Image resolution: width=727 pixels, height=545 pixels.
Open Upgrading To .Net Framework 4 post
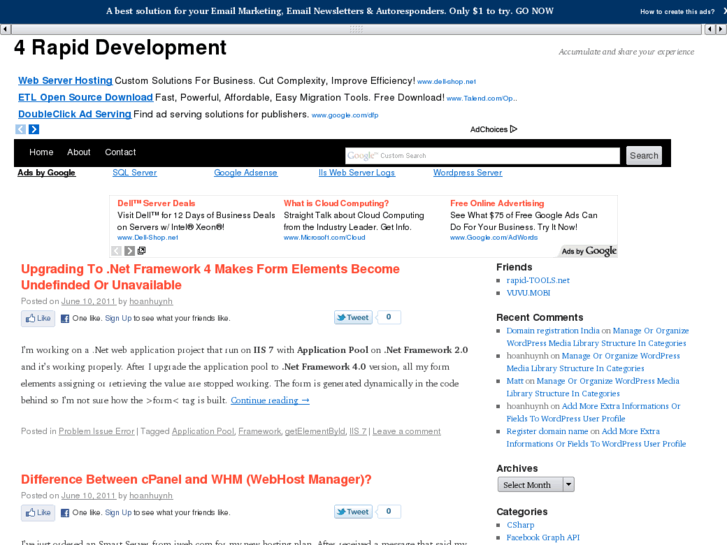(x=210, y=277)
